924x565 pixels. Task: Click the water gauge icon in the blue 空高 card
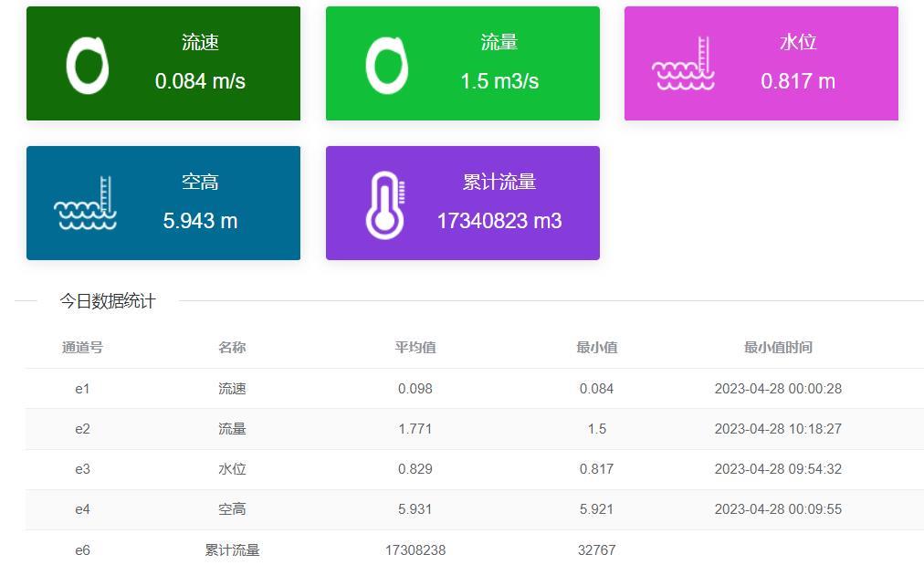point(86,204)
